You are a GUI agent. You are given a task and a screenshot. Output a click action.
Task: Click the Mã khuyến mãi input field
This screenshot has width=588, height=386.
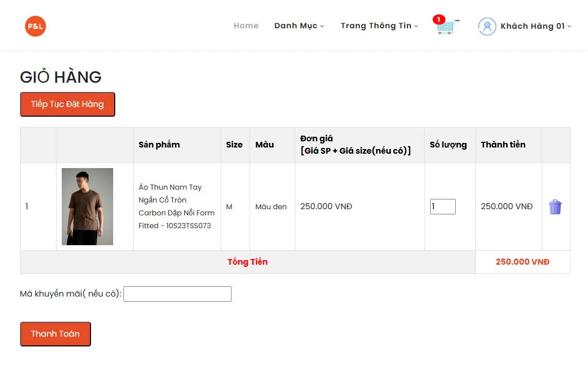177,293
